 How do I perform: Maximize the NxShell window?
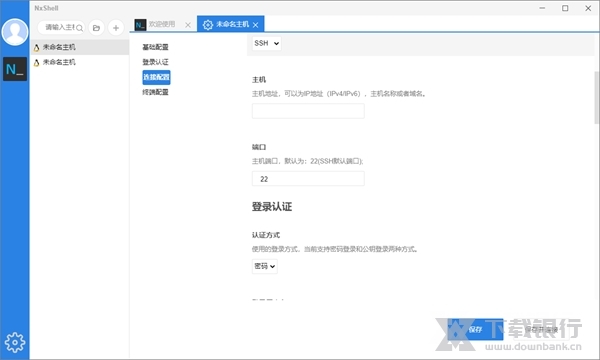pyautogui.click(x=565, y=8)
